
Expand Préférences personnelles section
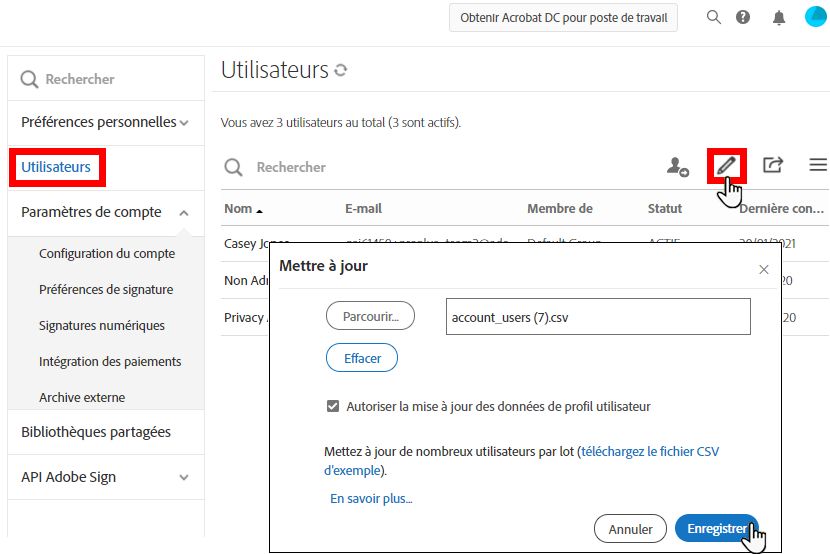184,123
